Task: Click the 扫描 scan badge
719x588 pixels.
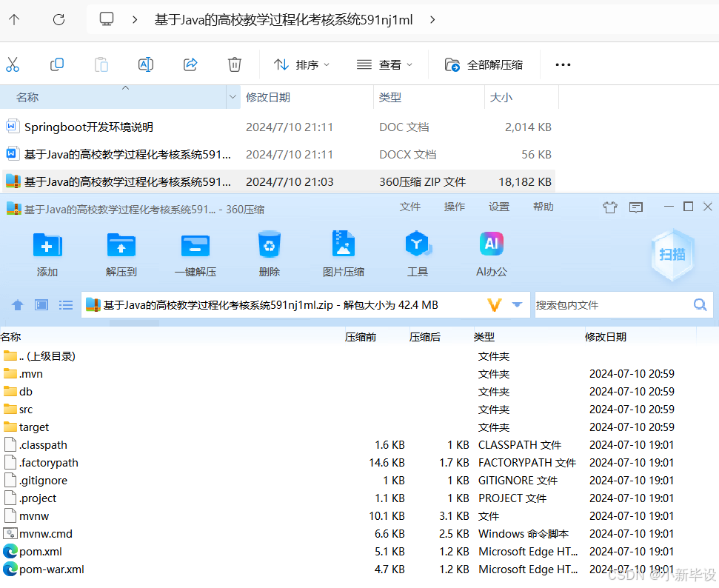Action: 671,255
